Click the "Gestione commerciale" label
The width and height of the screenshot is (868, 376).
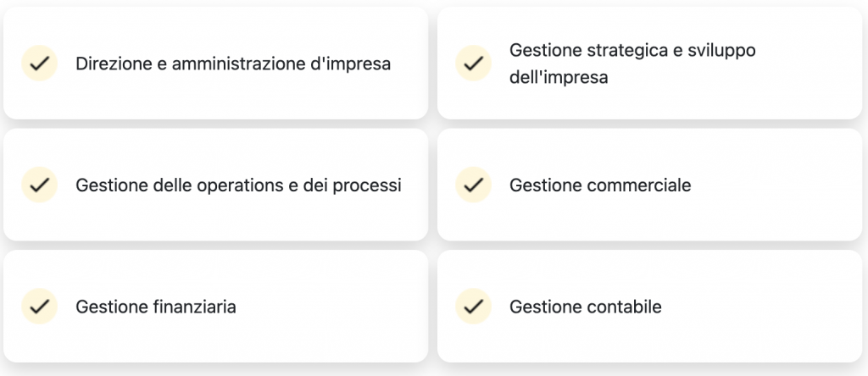tap(600, 185)
